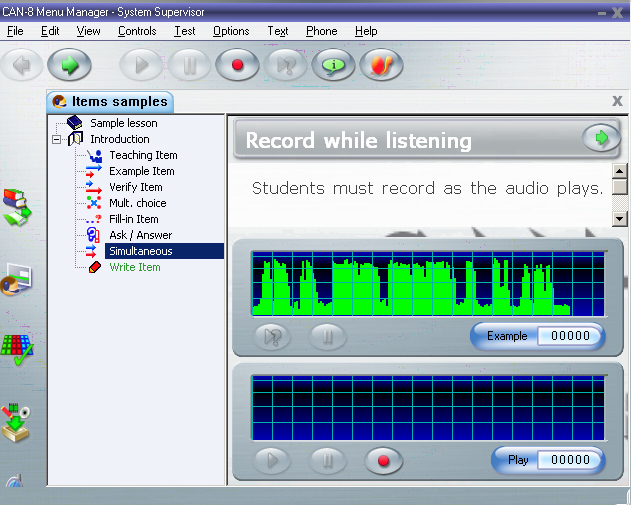Select the Introduction tree row
This screenshot has width=631, height=505.
pyautogui.click(x=120, y=139)
